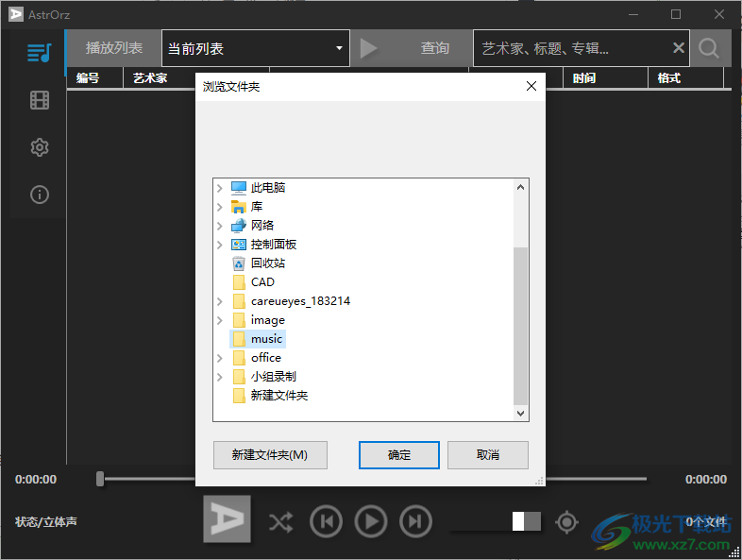Image resolution: width=742 pixels, height=560 pixels.
Task: Expand the 库 tree node
Action: [220, 207]
